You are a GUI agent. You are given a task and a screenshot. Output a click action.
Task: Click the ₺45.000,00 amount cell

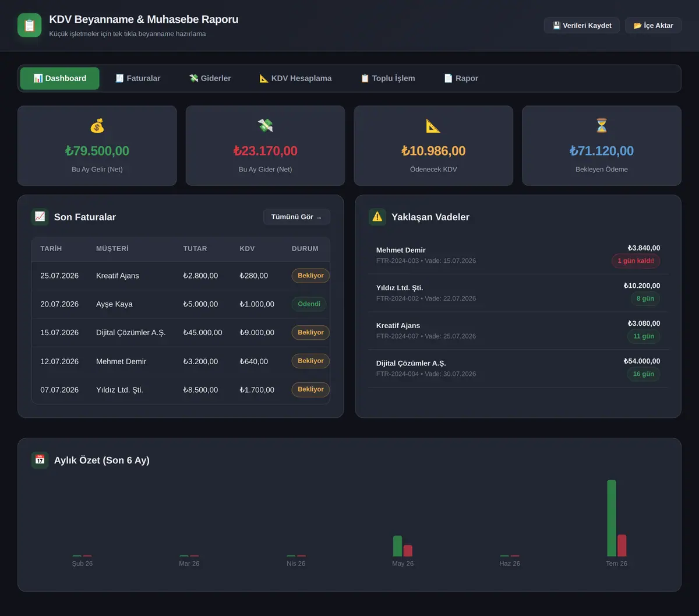[x=203, y=333]
